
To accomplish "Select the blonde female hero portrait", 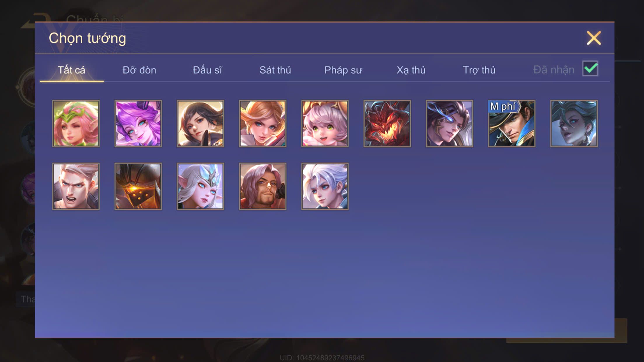I will tap(262, 124).
